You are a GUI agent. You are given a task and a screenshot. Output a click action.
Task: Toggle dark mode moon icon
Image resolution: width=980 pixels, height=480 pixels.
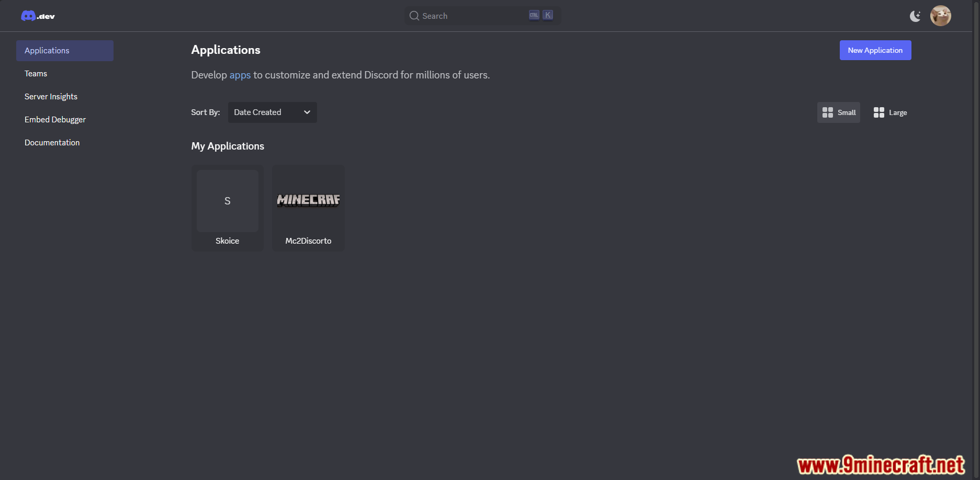915,16
